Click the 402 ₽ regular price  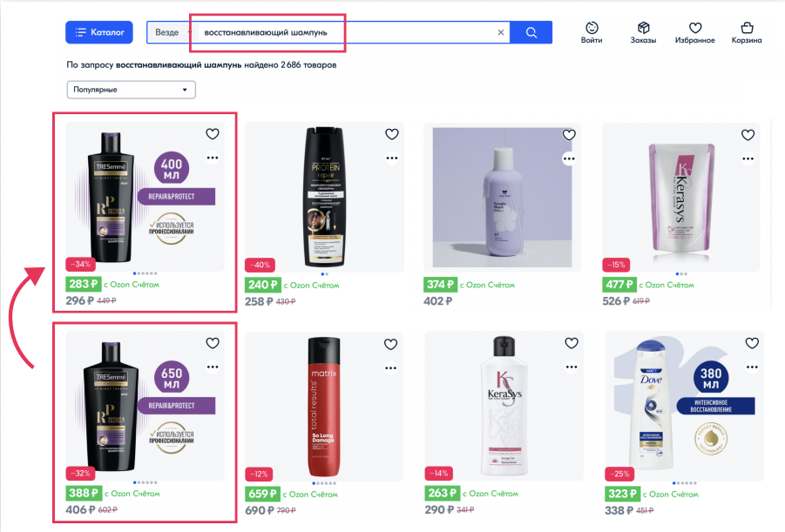pos(437,301)
